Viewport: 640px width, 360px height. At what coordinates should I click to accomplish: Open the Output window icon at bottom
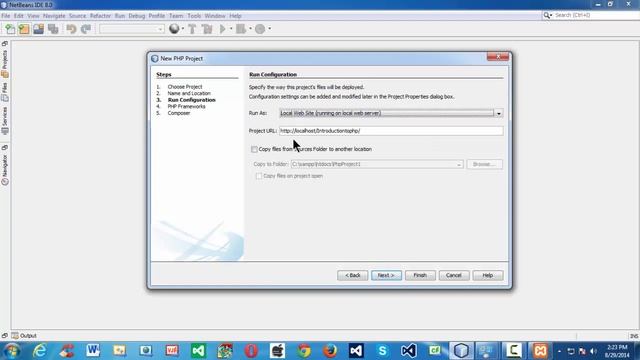[x=15, y=336]
